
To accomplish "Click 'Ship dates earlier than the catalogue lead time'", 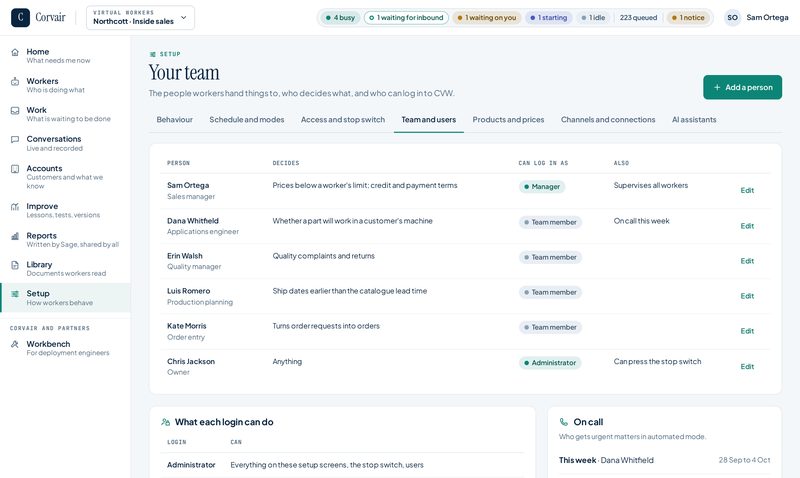I will [x=349, y=291].
